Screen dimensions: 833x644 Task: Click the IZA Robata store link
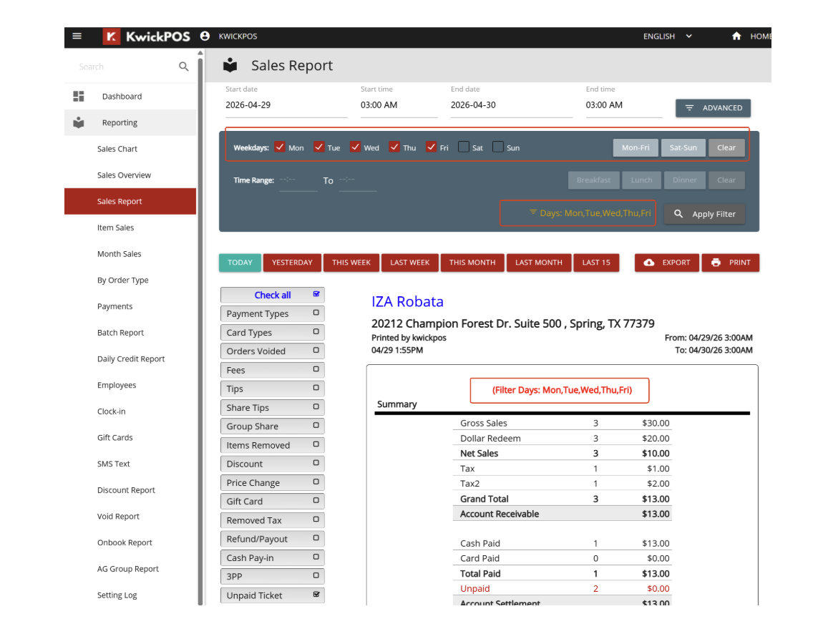coord(407,301)
